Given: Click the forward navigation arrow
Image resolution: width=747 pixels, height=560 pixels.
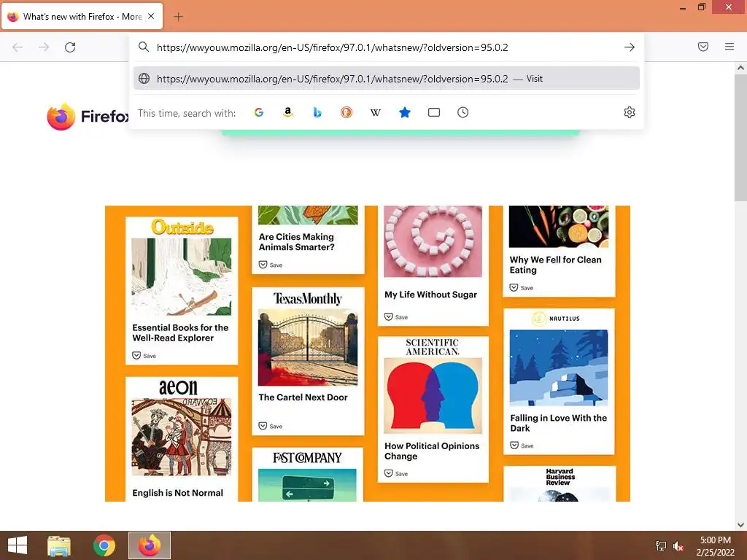Looking at the screenshot, I should (44, 47).
